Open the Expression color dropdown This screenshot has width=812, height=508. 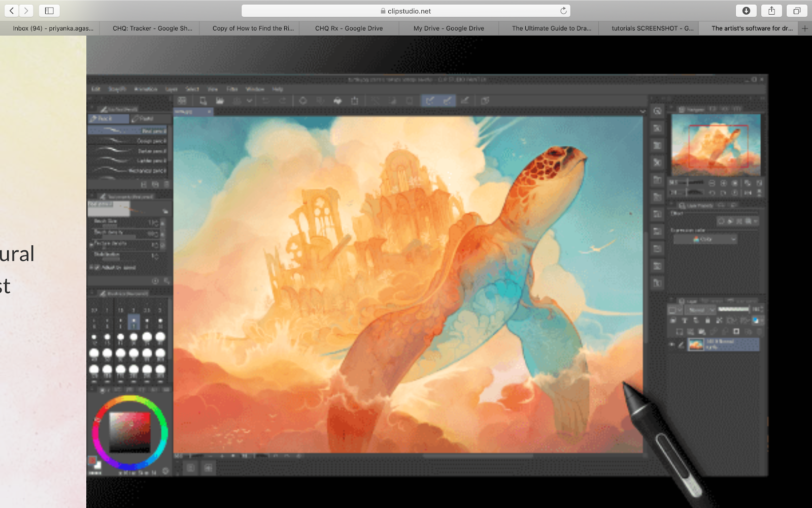(x=705, y=239)
